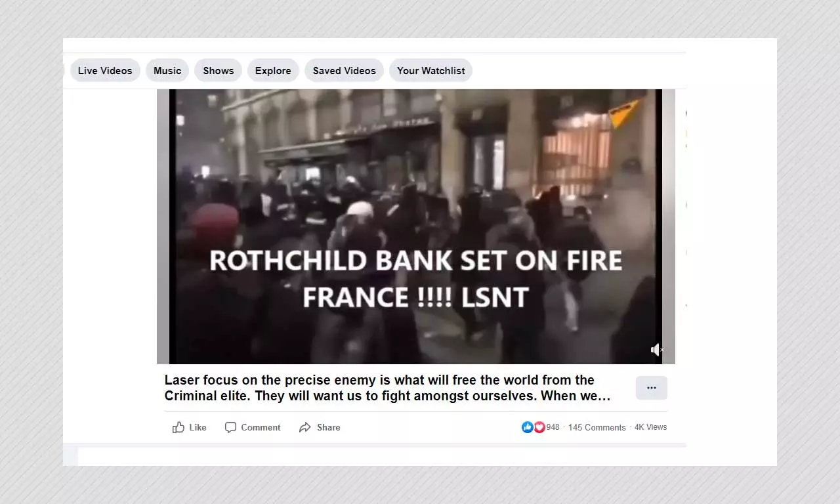The height and width of the screenshot is (504, 840).
Task: Click the blue Like reaction emoji
Action: tap(528, 427)
